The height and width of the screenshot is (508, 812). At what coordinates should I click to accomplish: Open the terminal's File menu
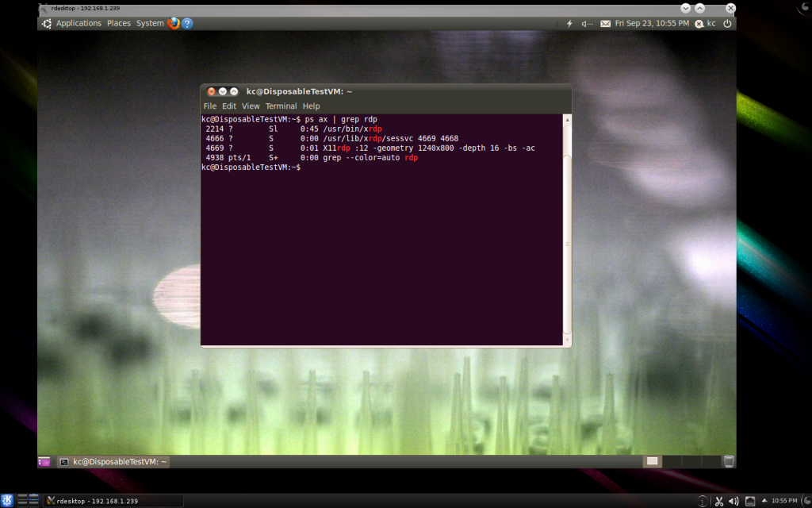pos(209,106)
